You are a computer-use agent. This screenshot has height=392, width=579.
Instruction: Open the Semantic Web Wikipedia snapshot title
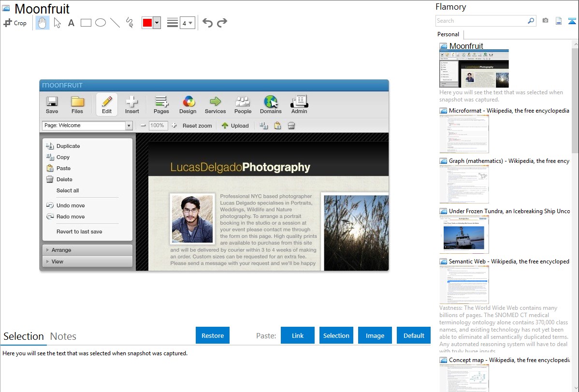pos(509,261)
